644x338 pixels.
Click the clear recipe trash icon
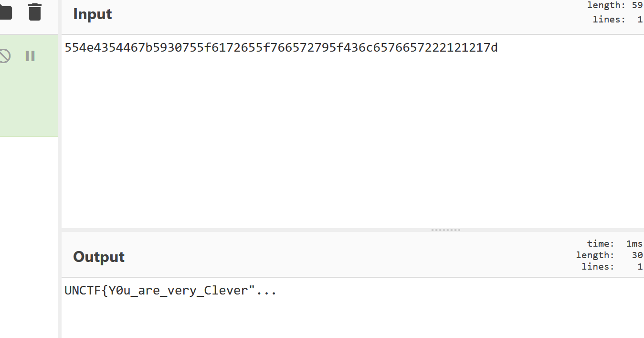coord(35,12)
